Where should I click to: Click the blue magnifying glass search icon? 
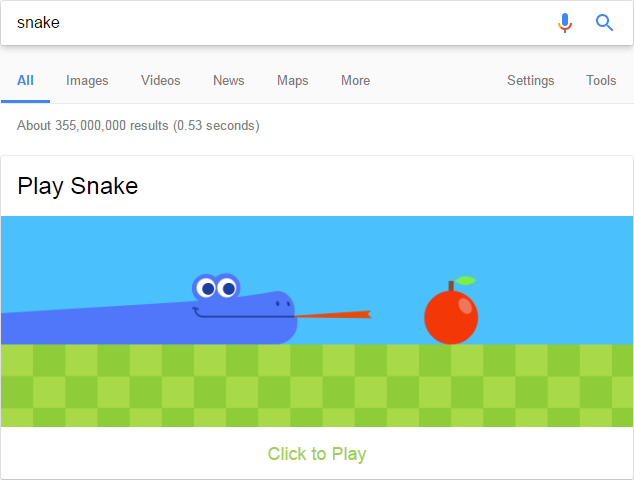click(604, 23)
